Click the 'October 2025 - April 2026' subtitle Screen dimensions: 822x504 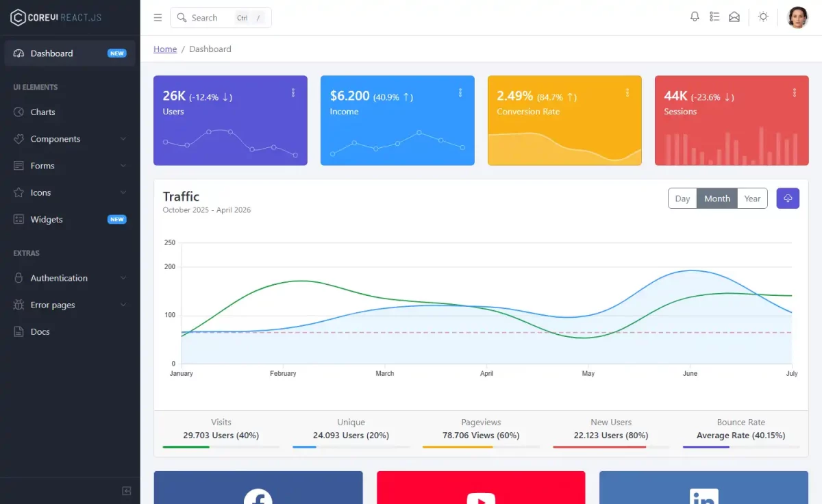[x=207, y=210]
